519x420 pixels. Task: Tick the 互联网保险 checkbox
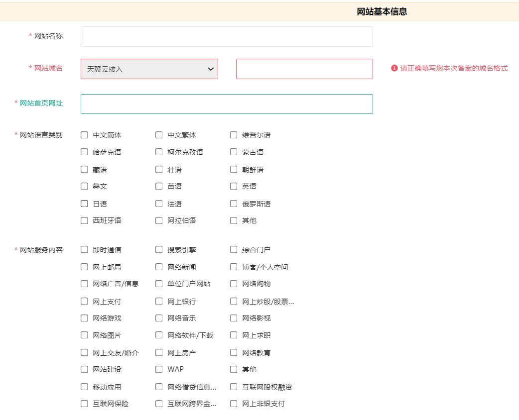pyautogui.click(x=84, y=404)
